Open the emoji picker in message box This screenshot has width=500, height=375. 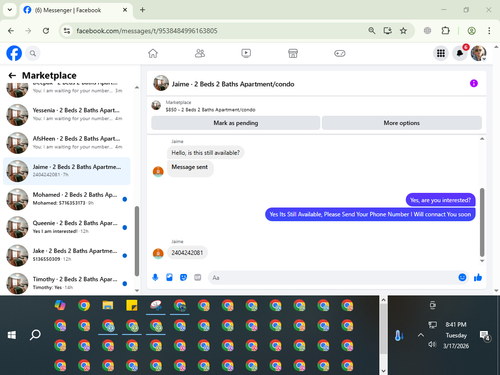[462, 277]
